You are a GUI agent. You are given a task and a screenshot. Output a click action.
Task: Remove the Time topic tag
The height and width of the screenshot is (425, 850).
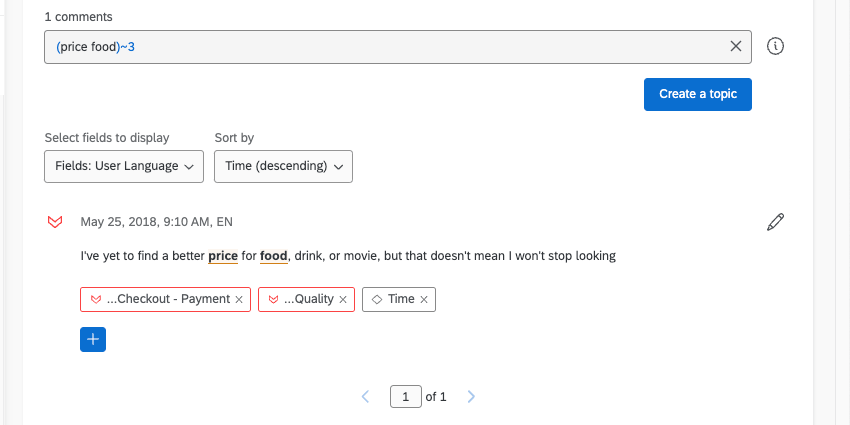tap(424, 299)
